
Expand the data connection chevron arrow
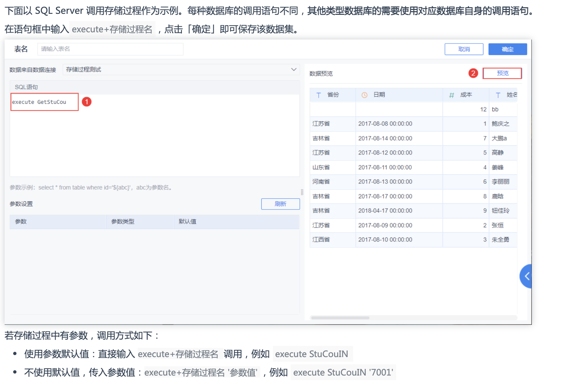coord(294,70)
